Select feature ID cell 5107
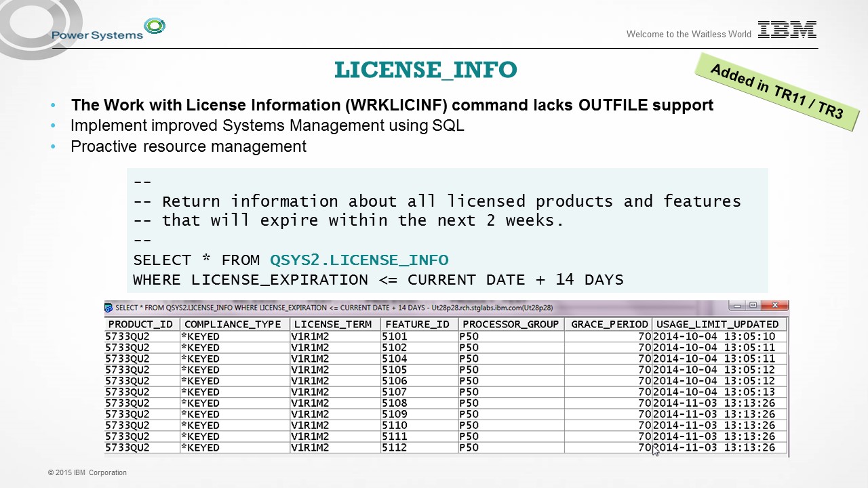The image size is (868, 488). pyautogui.click(x=419, y=392)
